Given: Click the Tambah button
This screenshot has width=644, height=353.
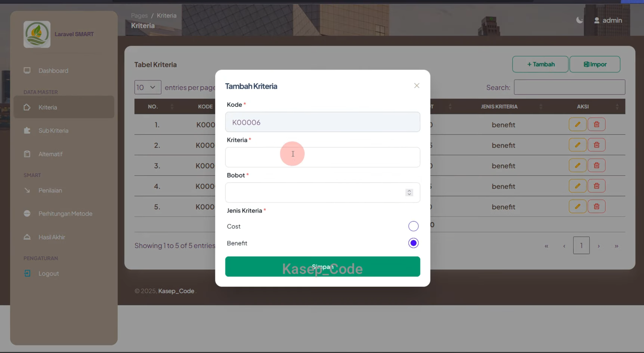Looking at the screenshot, I should pyautogui.click(x=540, y=64).
